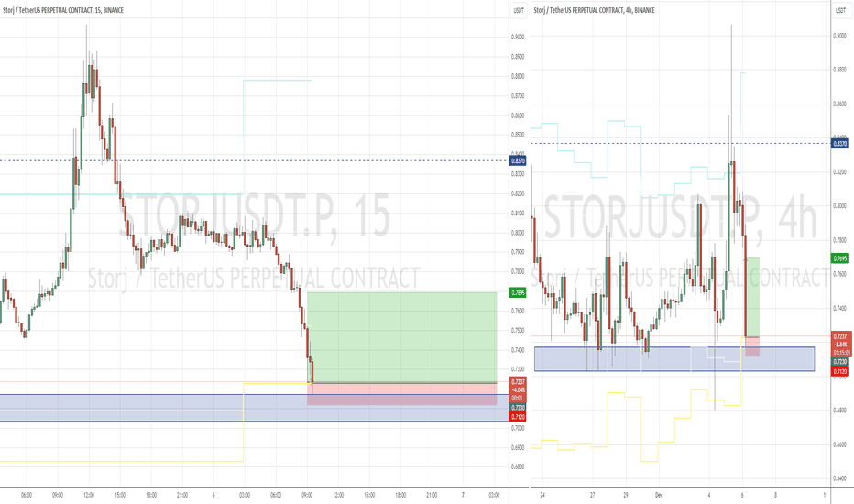Select the blue support rectangle on the 4h chart
Viewport: 854px width, 504px height.
point(674,359)
